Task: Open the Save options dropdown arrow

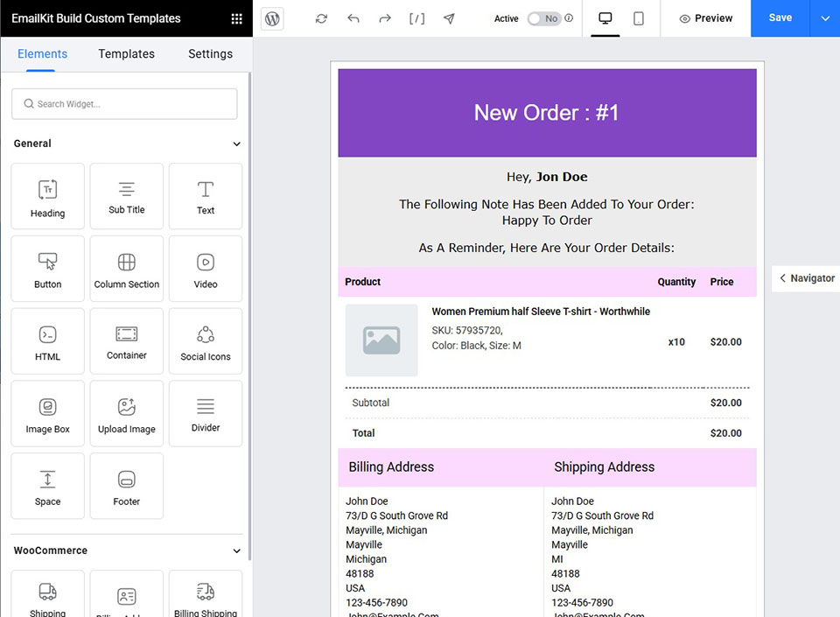Action: [x=824, y=18]
